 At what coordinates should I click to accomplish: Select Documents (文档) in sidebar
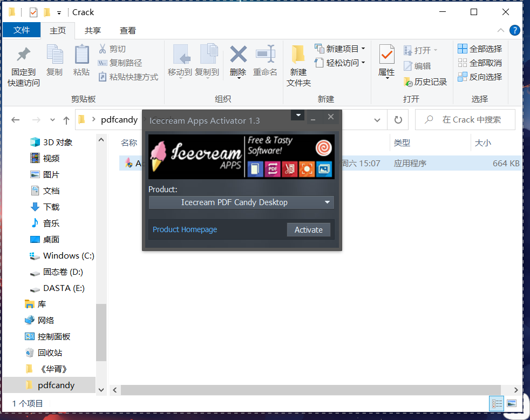click(x=45, y=191)
